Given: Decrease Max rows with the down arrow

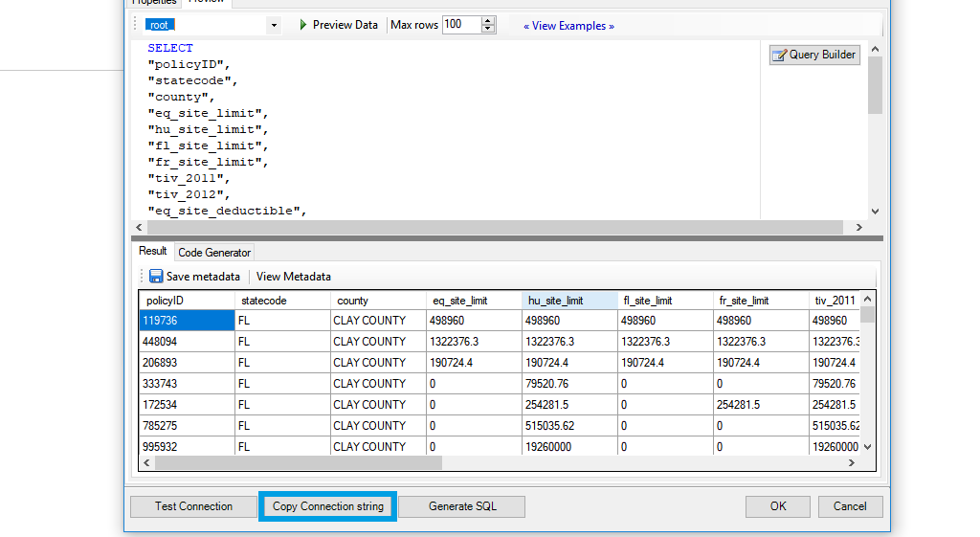Looking at the screenshot, I should [x=488, y=30].
